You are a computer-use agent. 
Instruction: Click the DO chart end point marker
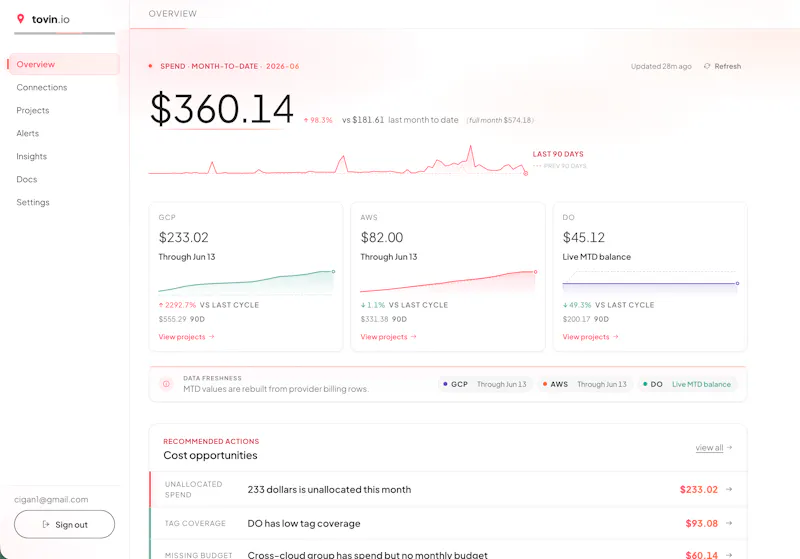[x=737, y=283]
